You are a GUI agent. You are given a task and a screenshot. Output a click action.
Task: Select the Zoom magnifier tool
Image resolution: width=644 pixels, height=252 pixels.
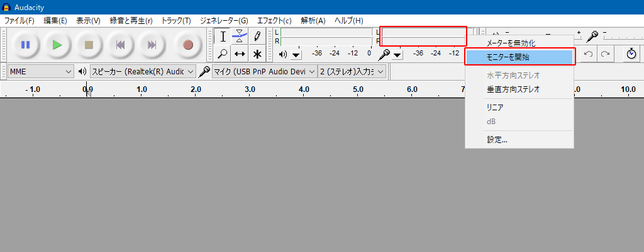[223, 54]
